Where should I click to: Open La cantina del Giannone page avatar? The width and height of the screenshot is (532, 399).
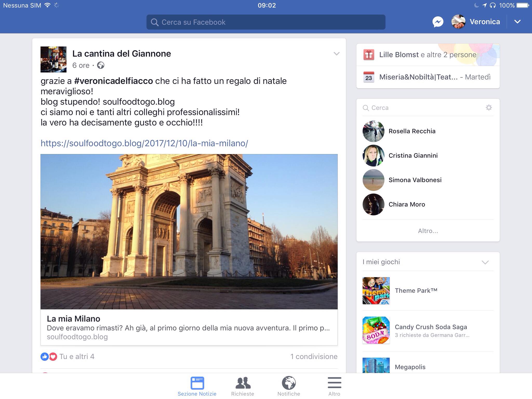54,59
